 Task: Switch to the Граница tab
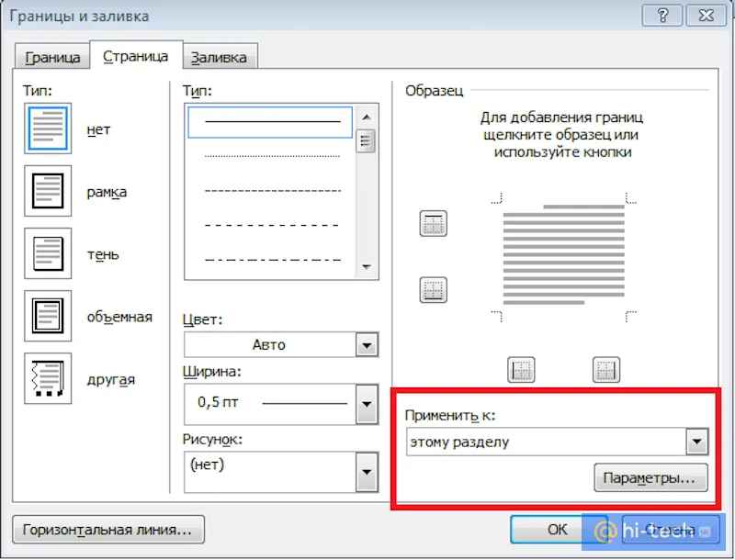[x=52, y=57]
